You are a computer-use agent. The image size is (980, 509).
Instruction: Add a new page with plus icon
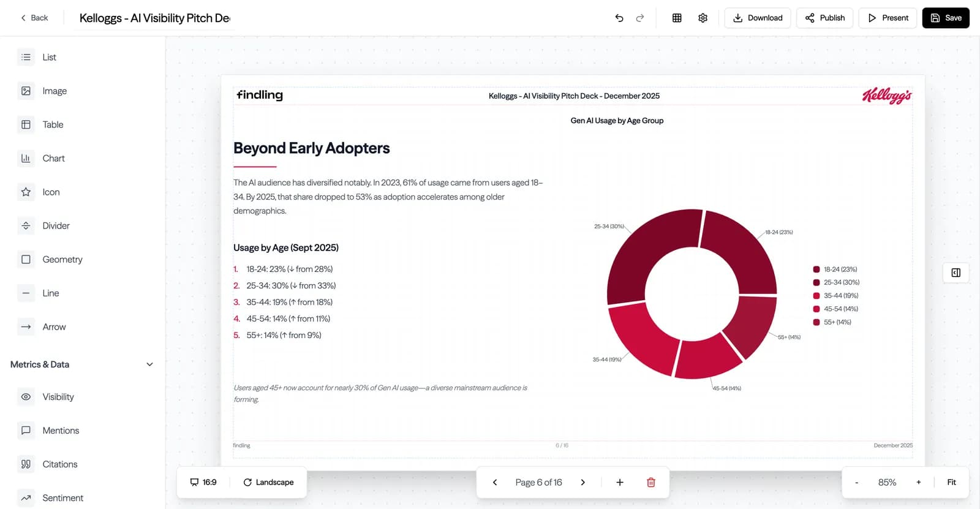click(620, 482)
